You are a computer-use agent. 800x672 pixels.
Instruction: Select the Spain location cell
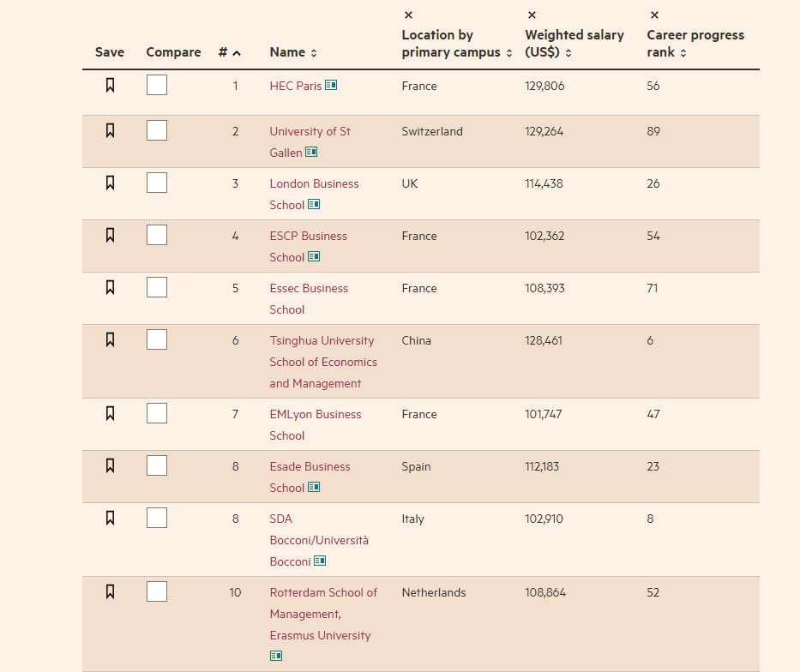pos(416,466)
